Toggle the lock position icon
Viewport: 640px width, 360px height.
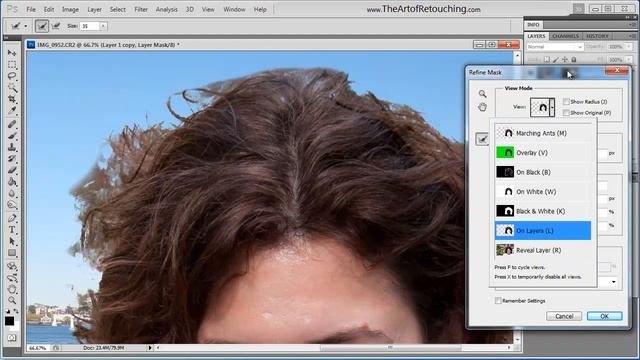coord(564,60)
